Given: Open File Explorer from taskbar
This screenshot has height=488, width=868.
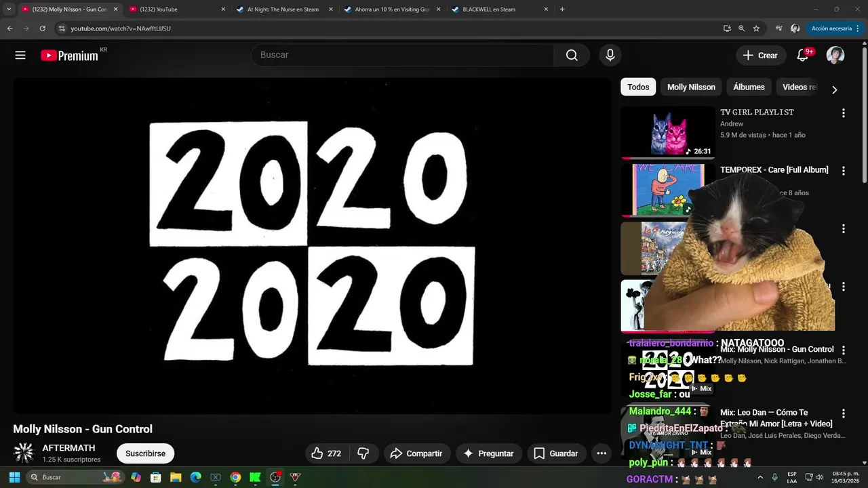Looking at the screenshot, I should point(176,477).
